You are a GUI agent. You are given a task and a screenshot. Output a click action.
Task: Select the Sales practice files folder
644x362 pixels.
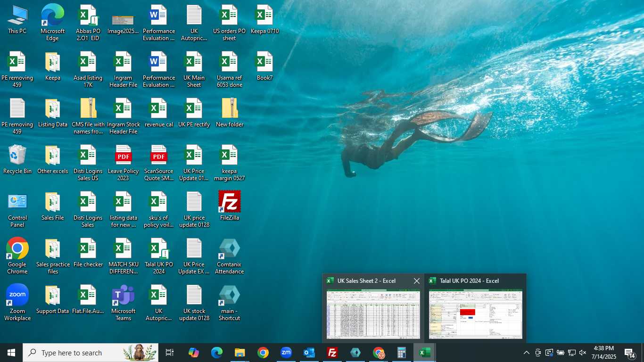click(52, 256)
